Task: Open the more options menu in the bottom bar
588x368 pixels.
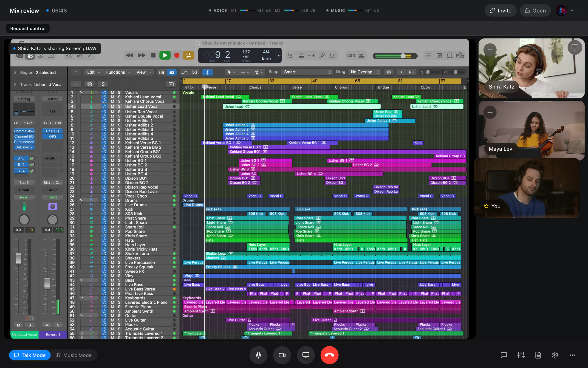Action: (x=572, y=355)
